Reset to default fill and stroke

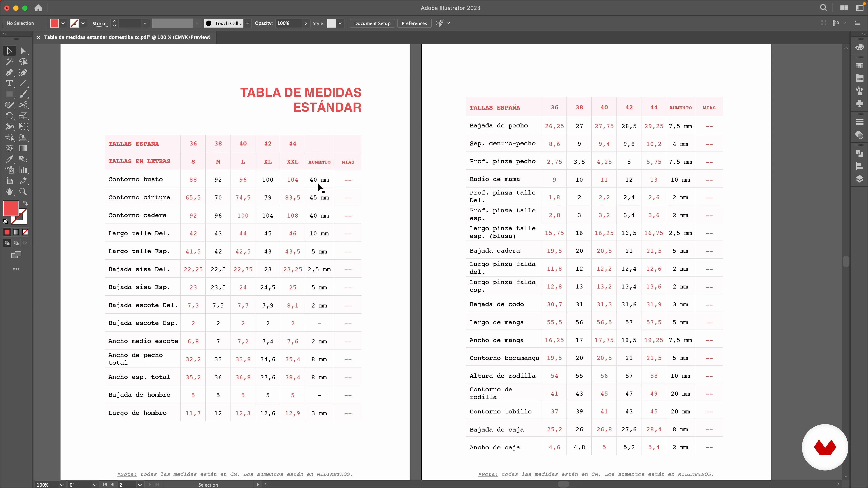pyautogui.click(x=5, y=221)
